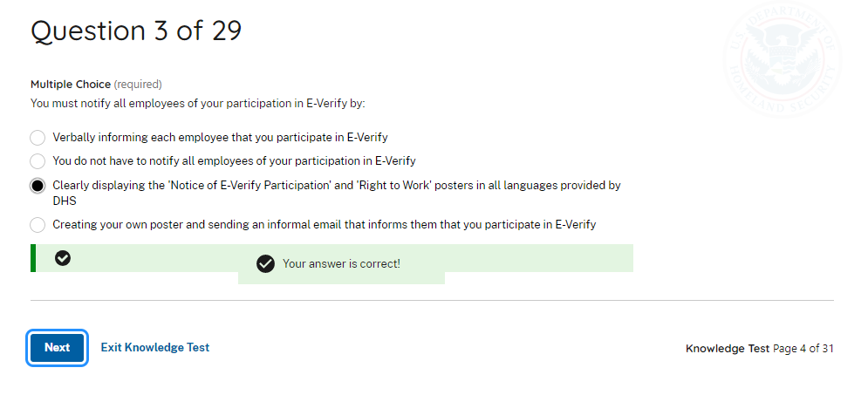The height and width of the screenshot is (395, 868).
Task: Click the 'Page 4 of 31' indicator
Action: [x=803, y=349]
